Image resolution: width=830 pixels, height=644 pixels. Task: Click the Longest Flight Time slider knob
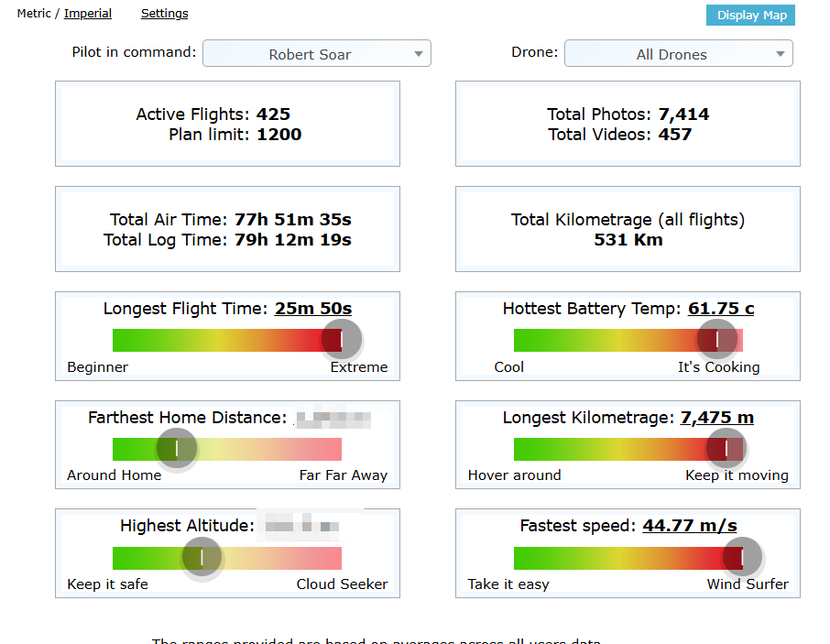[x=342, y=340]
